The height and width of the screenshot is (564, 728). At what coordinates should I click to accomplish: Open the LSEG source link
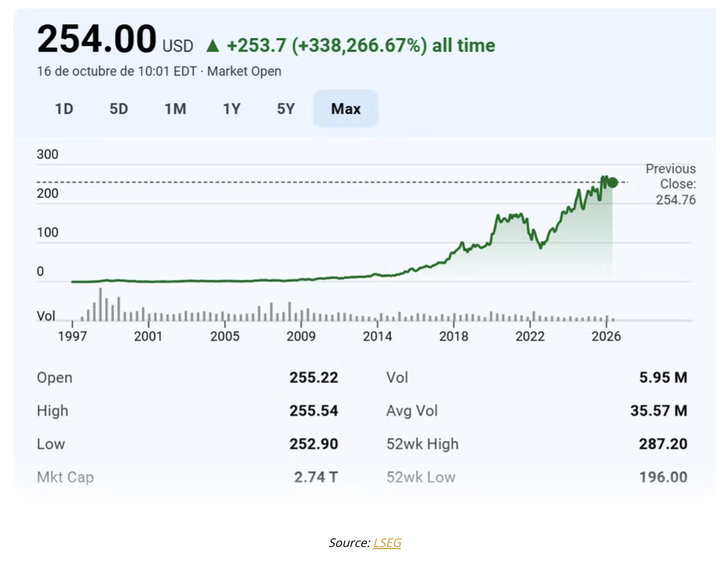(x=387, y=543)
